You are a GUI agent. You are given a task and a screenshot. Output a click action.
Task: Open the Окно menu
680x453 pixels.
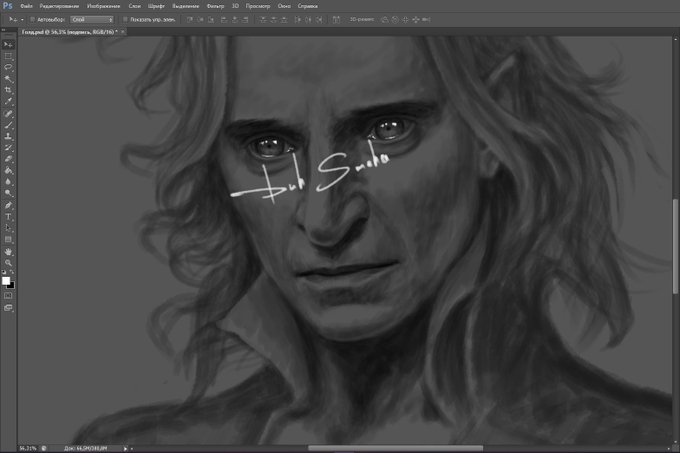[x=284, y=6]
